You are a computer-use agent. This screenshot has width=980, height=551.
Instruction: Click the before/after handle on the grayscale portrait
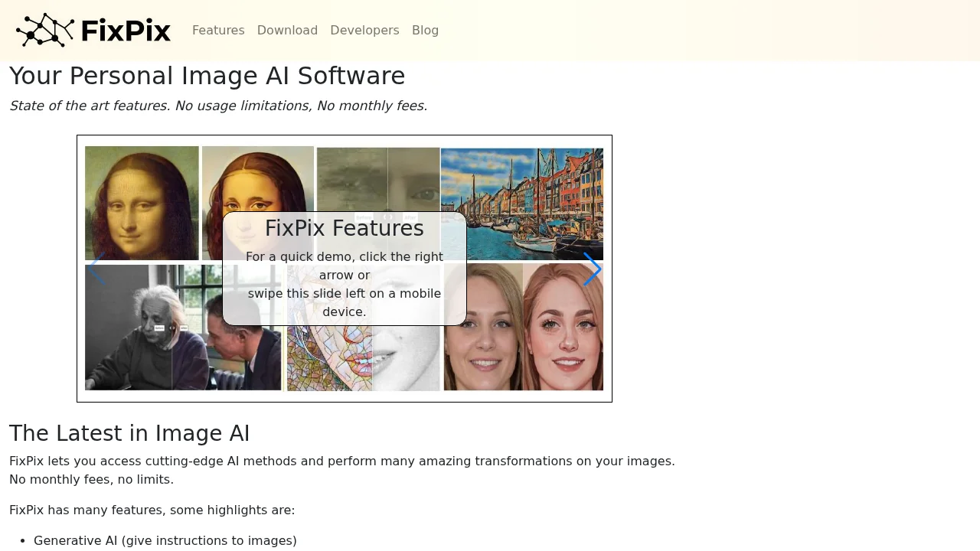(388, 217)
